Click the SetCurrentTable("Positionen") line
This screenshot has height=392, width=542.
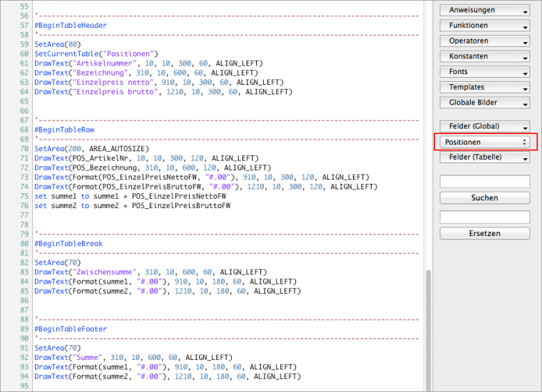pos(96,54)
